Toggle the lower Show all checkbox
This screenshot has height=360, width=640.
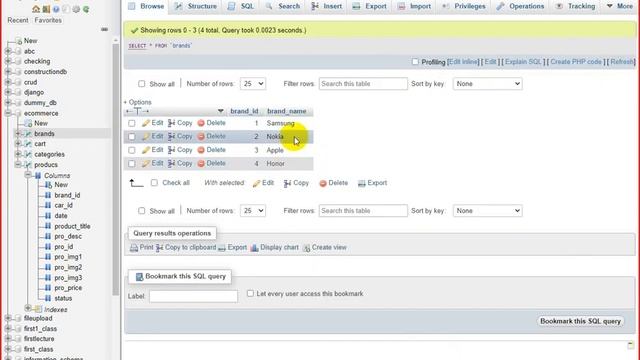pyautogui.click(x=141, y=211)
